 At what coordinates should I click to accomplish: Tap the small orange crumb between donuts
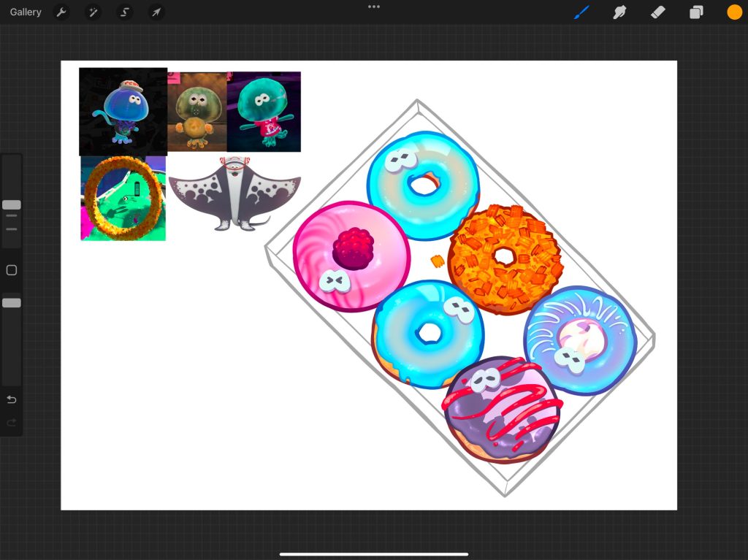[x=438, y=261]
